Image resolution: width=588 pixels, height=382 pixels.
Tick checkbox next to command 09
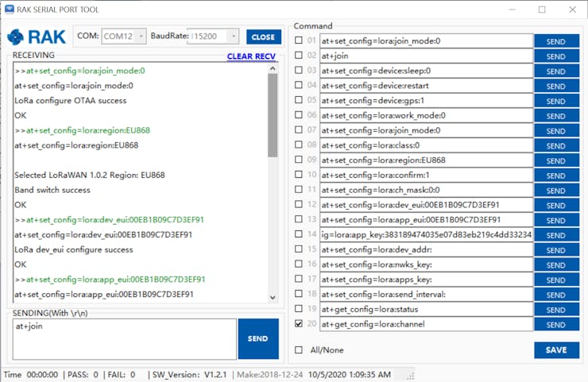(x=299, y=160)
